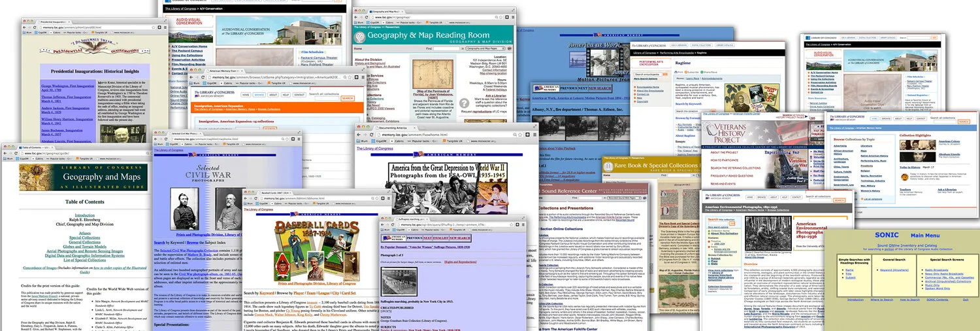Click the address bar showing memory.loc.gov/ammem/fsowhome.html
Viewport: 980px width, 331px height.
[449, 135]
